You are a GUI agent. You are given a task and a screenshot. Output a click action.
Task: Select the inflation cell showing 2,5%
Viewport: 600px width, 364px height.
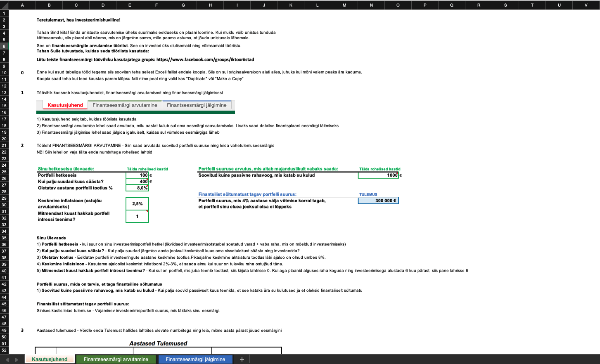tap(137, 203)
